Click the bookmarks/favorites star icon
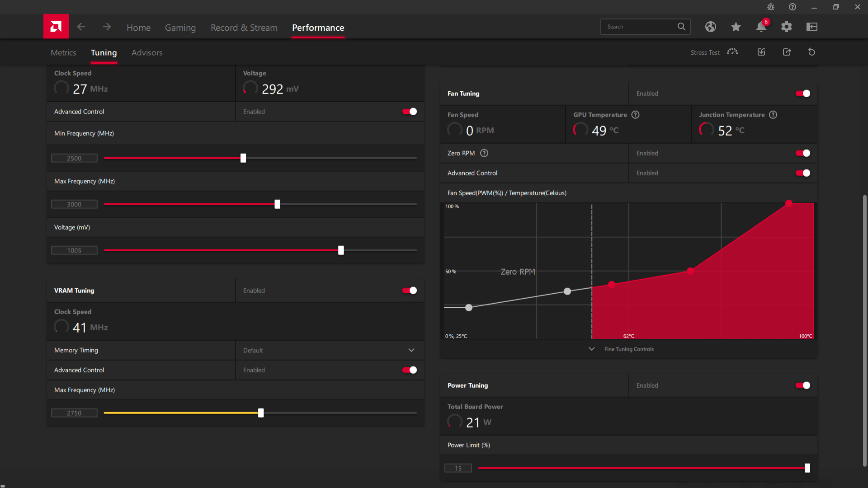The height and width of the screenshot is (488, 868). (x=736, y=26)
